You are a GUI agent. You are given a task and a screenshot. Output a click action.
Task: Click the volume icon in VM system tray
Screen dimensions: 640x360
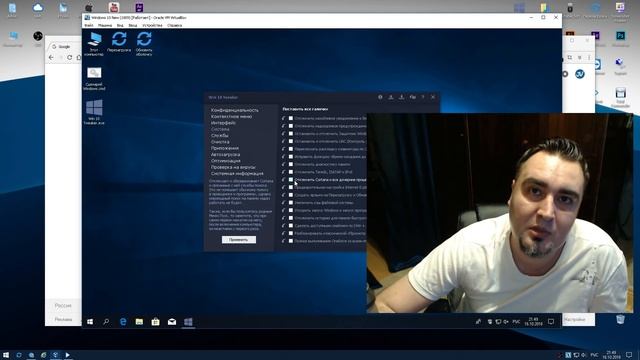click(506, 322)
